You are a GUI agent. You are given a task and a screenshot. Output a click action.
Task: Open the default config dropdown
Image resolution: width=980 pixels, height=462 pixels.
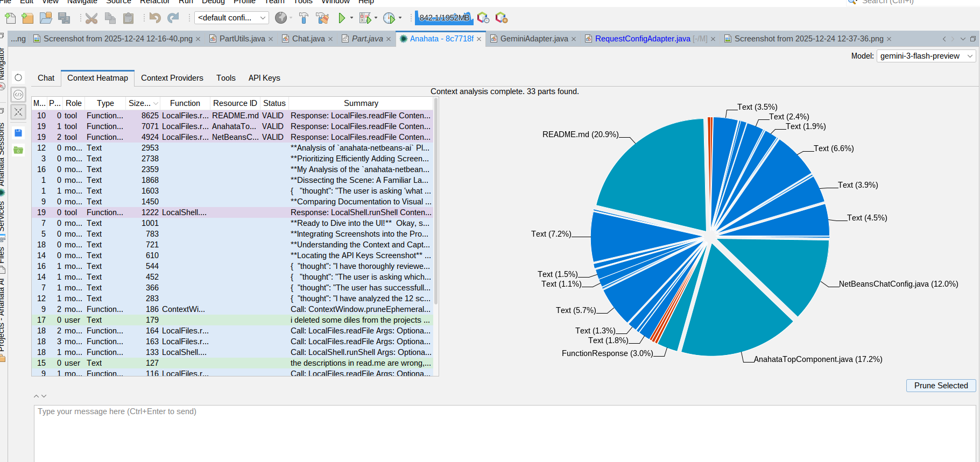[x=231, y=18]
